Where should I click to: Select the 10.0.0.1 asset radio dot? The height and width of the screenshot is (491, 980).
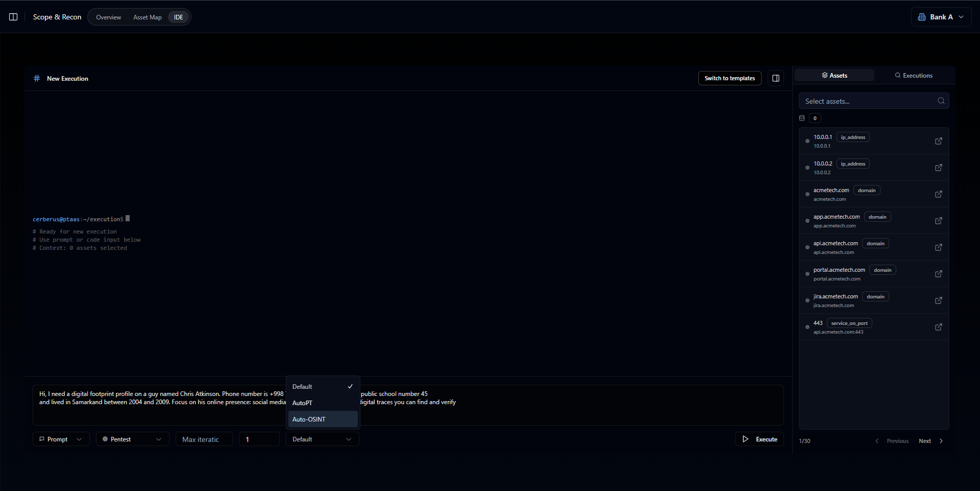click(807, 141)
